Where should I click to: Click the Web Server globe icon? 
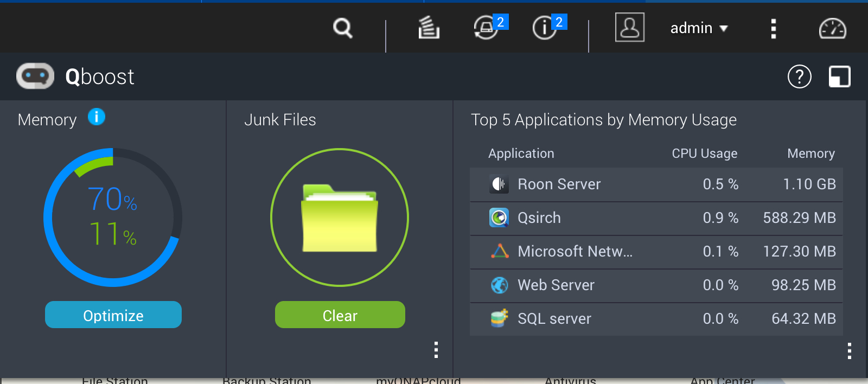pos(499,285)
